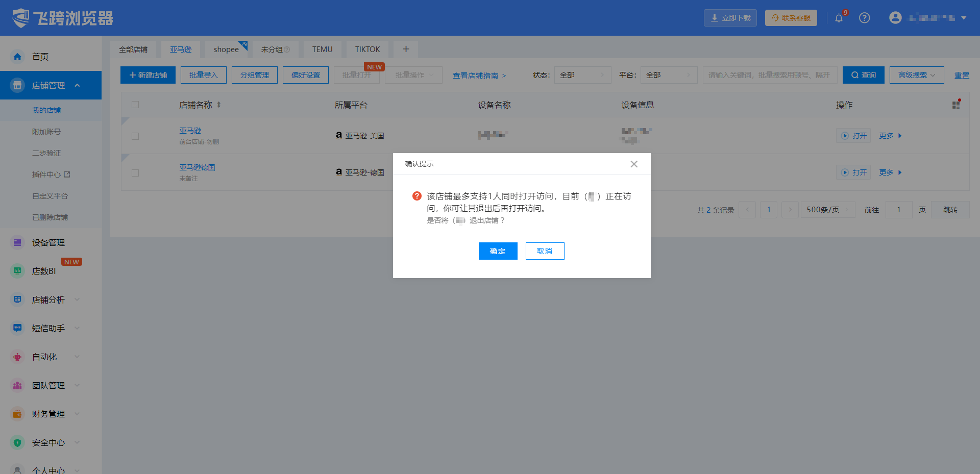This screenshot has height=474, width=980.
Task: Click 取消 in the confirm dialog
Action: (x=545, y=251)
